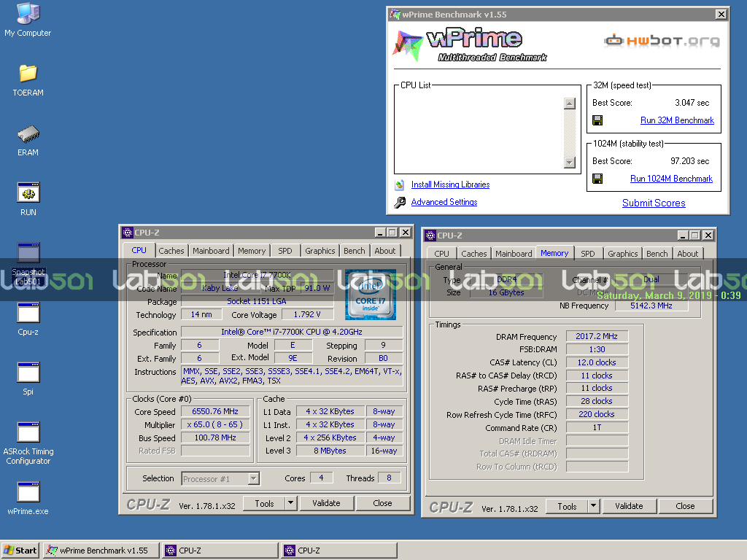Open About tab in right CPU-Z window

pos(687,254)
